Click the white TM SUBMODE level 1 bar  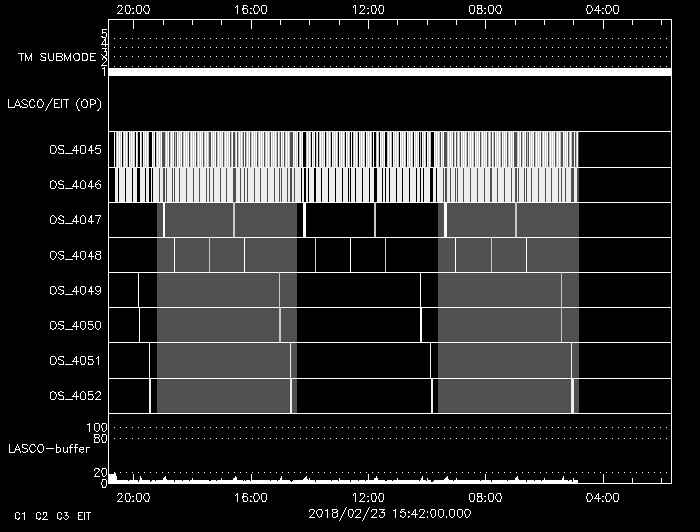[x=390, y=72]
